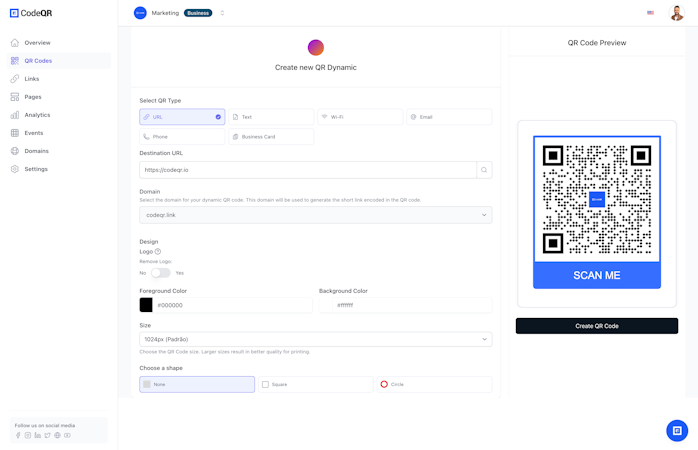Choose the Square shape option

(x=316, y=384)
